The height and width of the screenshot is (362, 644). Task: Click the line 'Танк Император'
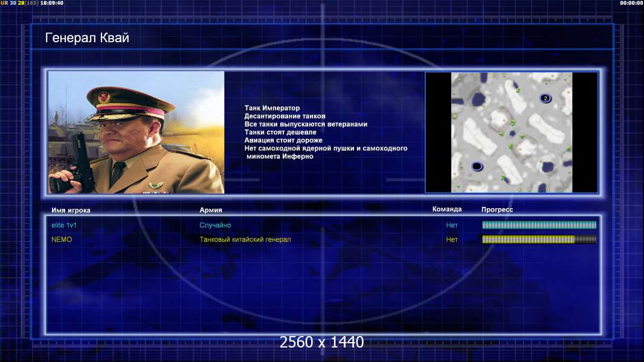tap(272, 108)
